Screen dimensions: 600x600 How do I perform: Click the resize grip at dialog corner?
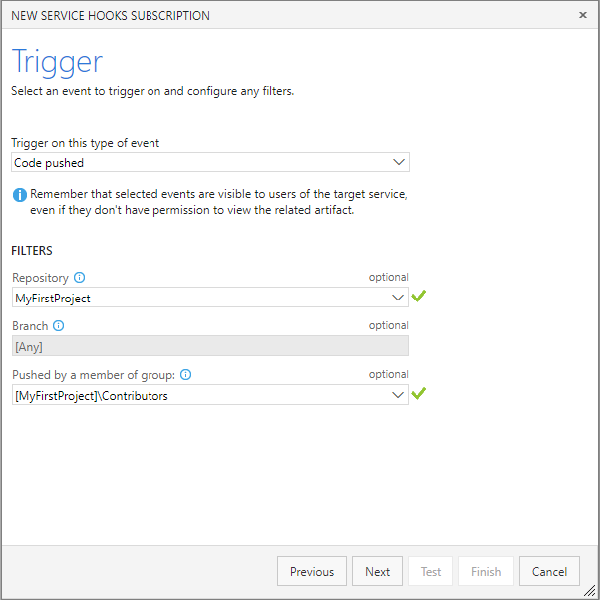(591, 591)
